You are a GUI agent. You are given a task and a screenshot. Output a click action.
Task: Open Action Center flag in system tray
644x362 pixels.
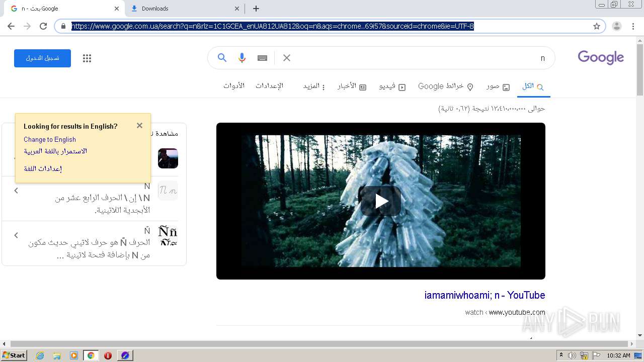pyautogui.click(x=596, y=355)
